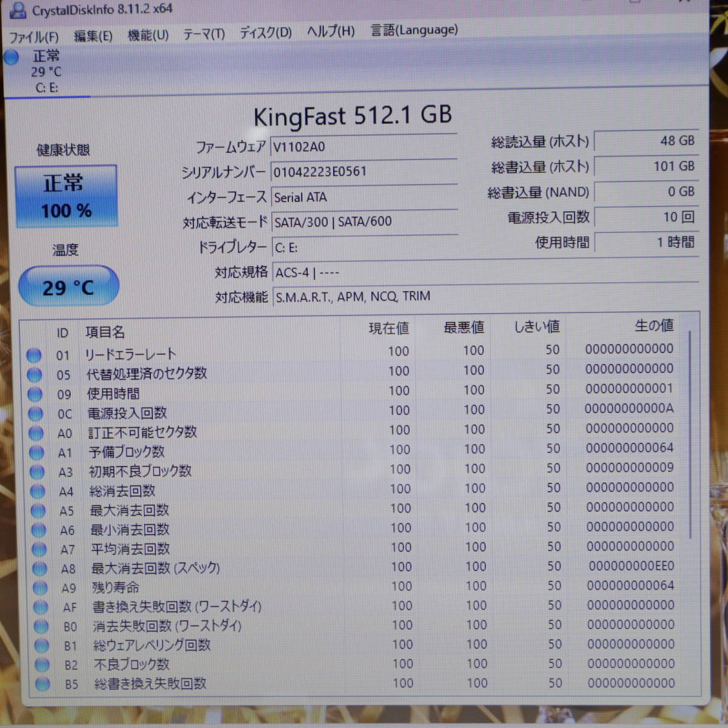Click status orb for 01 リードエラーレート
This screenshot has height=728, width=728.
coord(34,356)
